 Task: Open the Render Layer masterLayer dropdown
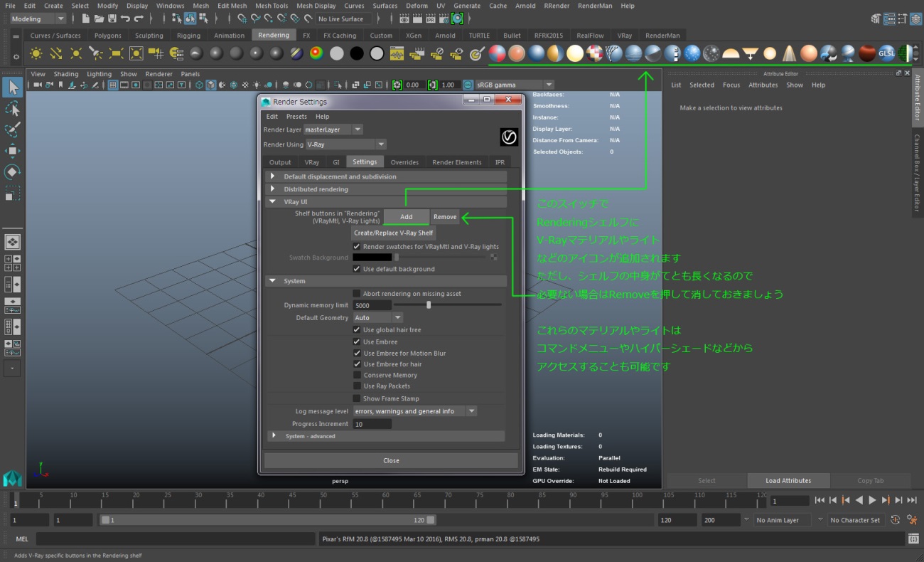click(x=333, y=129)
